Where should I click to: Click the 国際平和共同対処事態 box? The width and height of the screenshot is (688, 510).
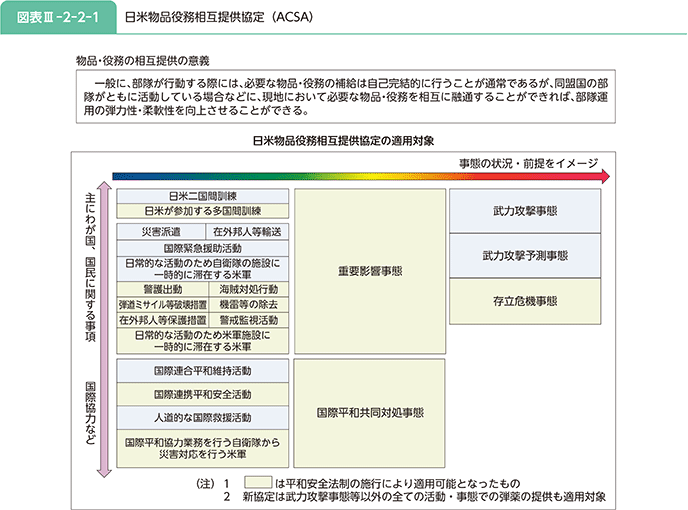point(369,413)
